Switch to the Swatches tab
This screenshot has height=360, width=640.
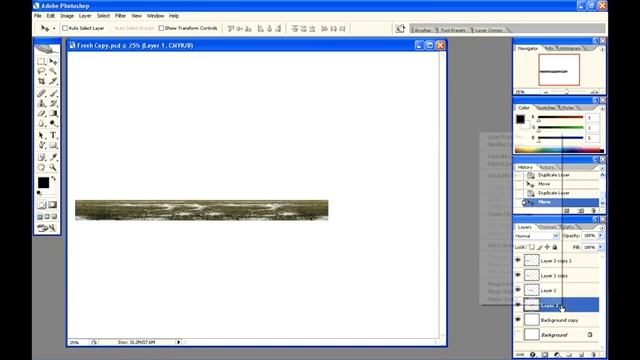[546, 108]
